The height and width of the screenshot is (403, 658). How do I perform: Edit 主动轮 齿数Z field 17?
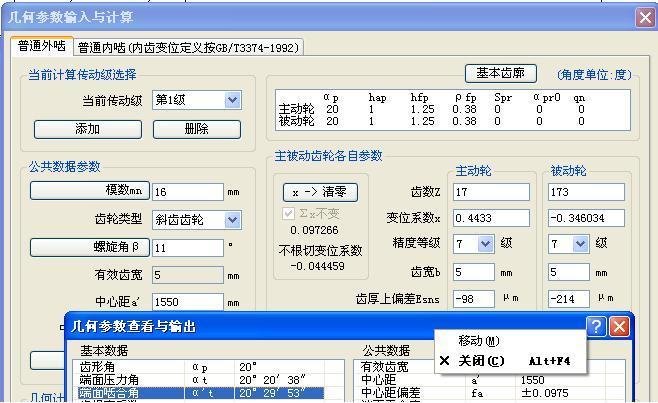[x=491, y=192]
